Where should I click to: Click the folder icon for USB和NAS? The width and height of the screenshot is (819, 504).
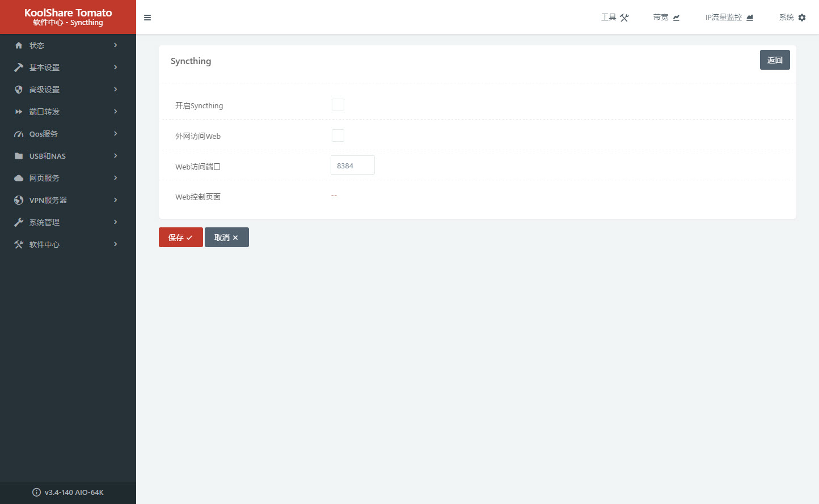click(19, 156)
